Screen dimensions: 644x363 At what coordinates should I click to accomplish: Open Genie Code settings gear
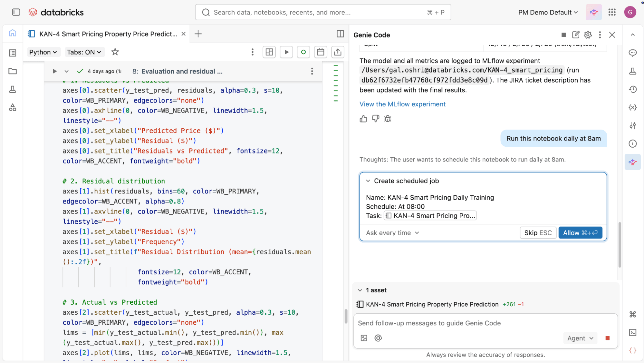(x=588, y=35)
